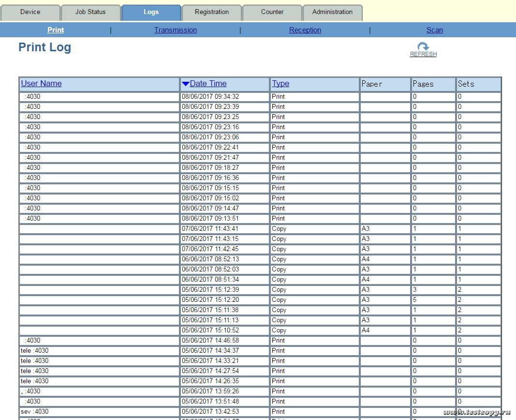This screenshot has width=516, height=420.
Task: Open the Administration tab
Action: (332, 12)
